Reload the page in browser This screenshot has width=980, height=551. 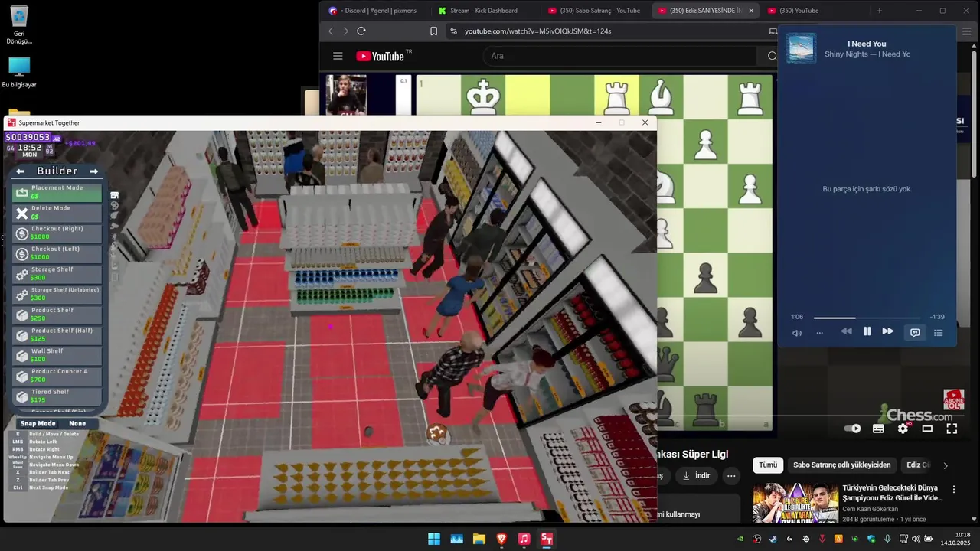pyautogui.click(x=361, y=31)
